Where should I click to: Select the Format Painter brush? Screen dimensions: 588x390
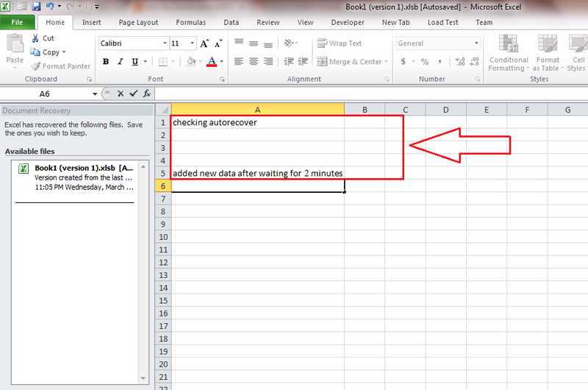click(60, 66)
